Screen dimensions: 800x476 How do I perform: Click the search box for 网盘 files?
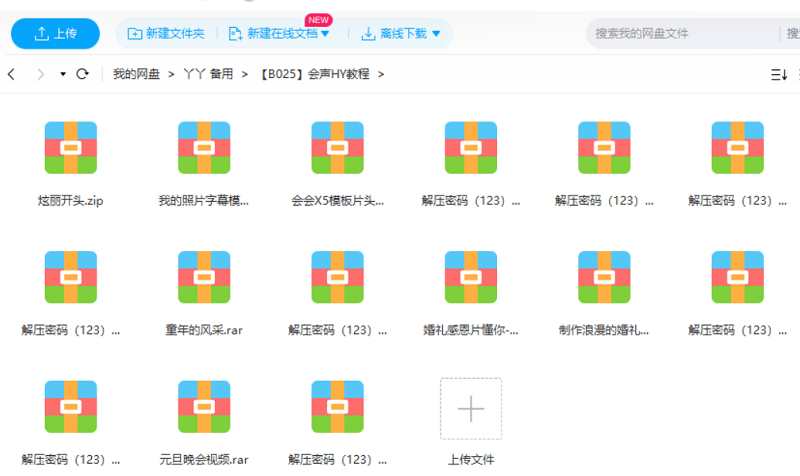[680, 33]
